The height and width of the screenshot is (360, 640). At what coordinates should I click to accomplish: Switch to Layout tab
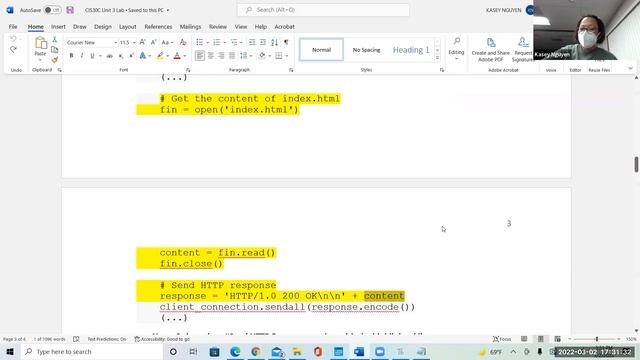click(x=127, y=27)
